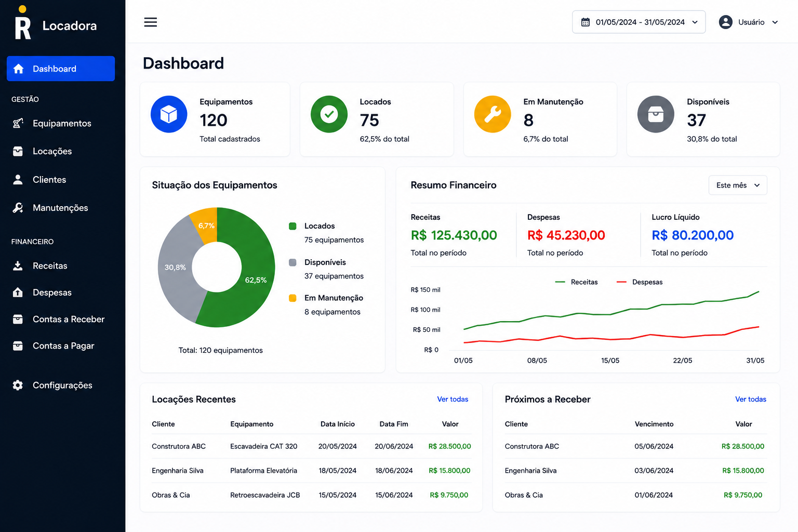Click the green checkmark Locados icon

tap(329, 114)
